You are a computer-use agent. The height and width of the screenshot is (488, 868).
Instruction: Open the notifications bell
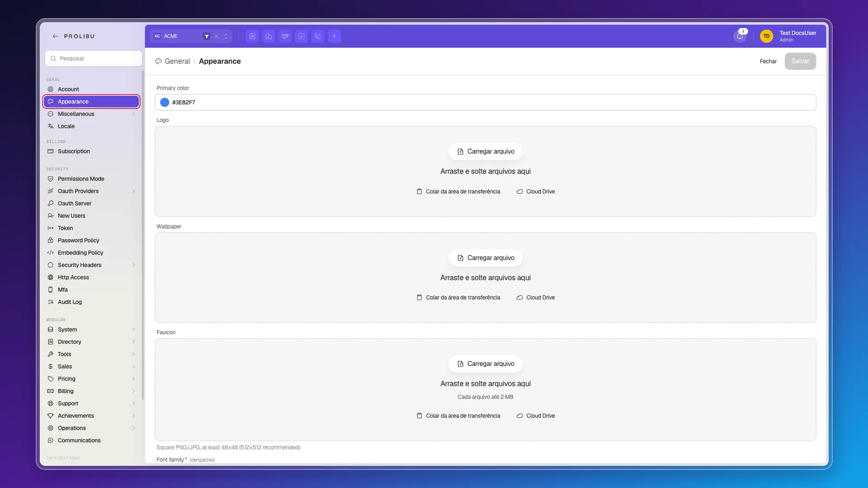point(740,36)
